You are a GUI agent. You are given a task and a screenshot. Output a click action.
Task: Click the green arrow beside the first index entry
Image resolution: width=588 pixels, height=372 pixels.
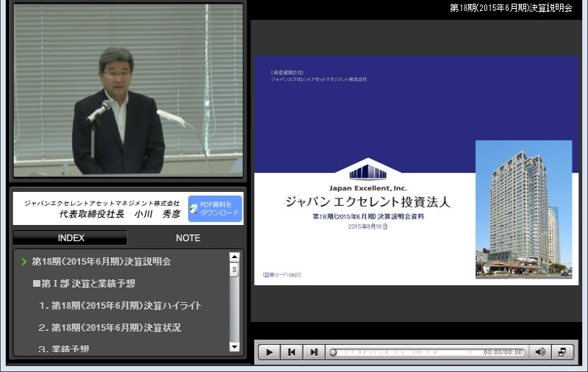point(24,262)
